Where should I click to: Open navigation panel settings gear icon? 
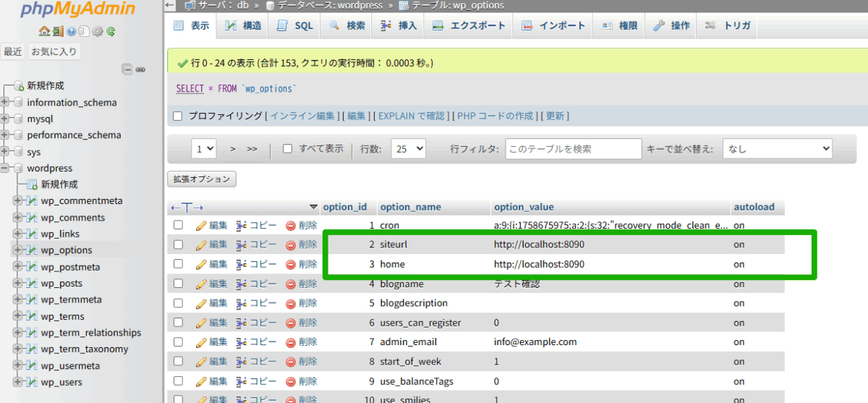[x=98, y=31]
